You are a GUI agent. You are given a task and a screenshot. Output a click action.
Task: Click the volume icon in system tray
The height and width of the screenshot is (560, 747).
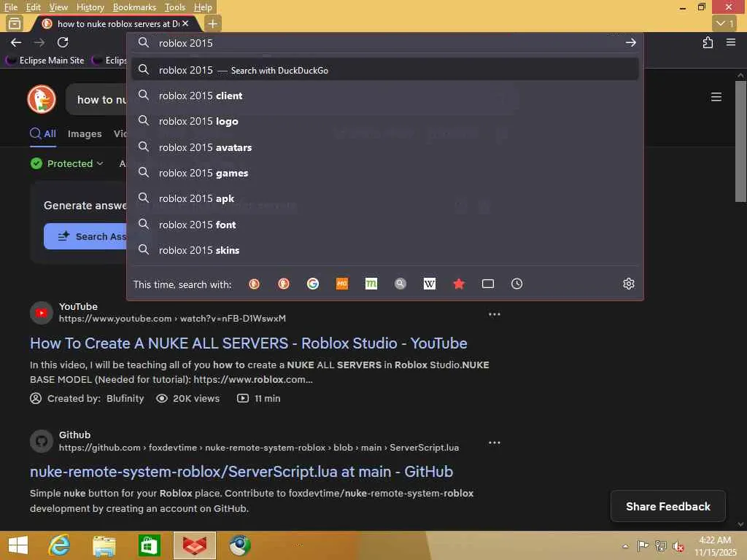pyautogui.click(x=678, y=546)
